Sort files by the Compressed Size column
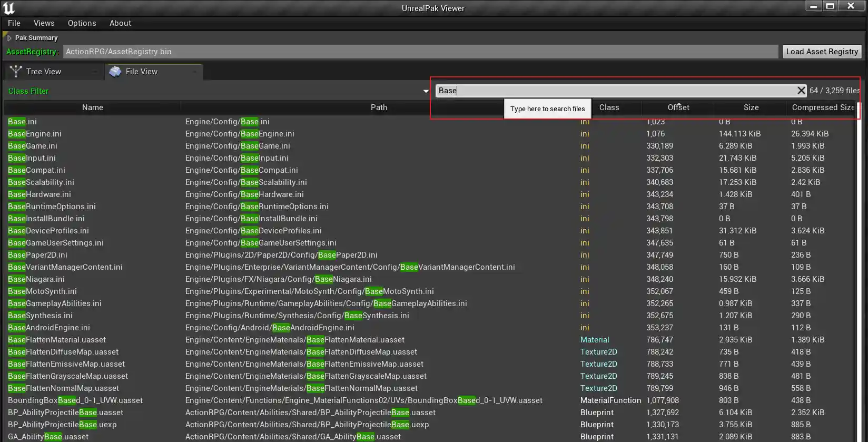The height and width of the screenshot is (442, 868). 822,107
